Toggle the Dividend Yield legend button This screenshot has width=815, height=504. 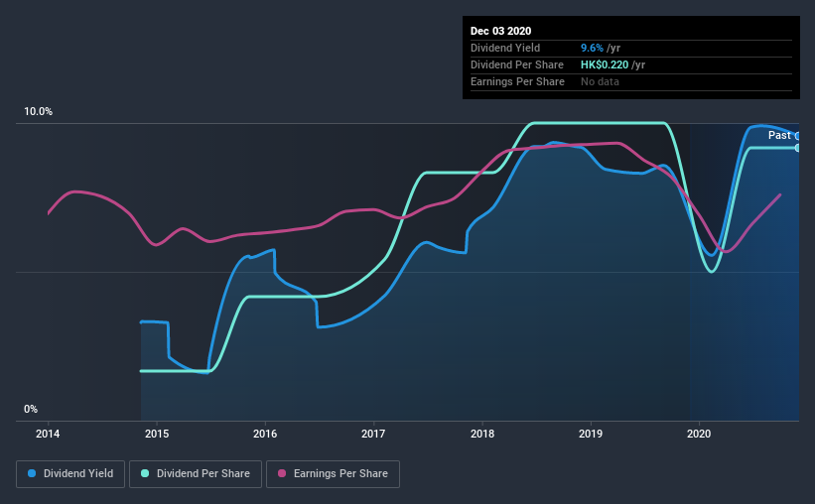pyautogui.click(x=70, y=474)
